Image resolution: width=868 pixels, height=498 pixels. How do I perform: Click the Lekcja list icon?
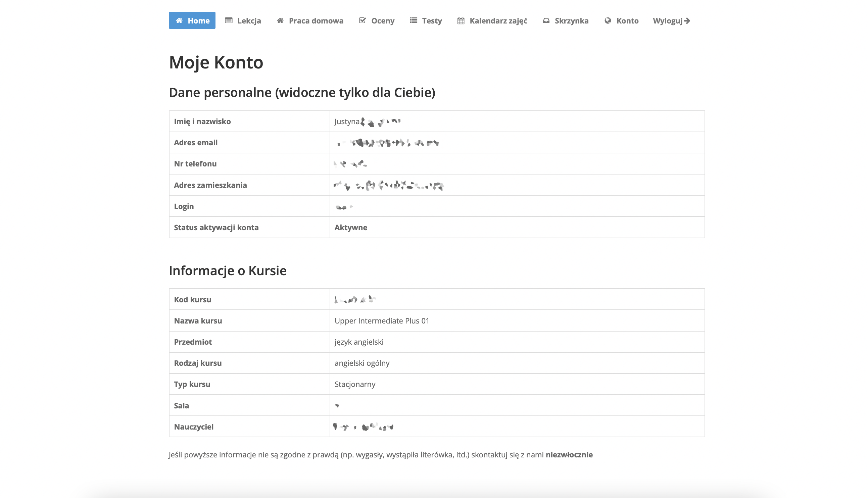click(x=229, y=20)
